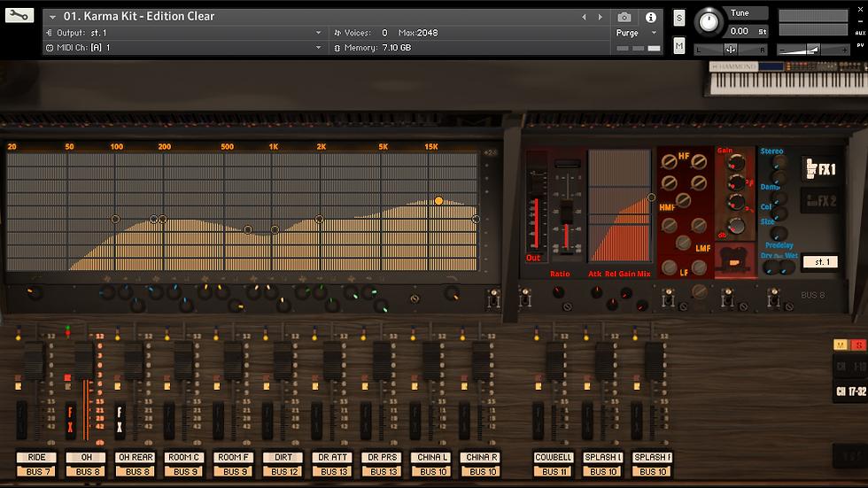Click the Wet mix knob

(x=787, y=267)
